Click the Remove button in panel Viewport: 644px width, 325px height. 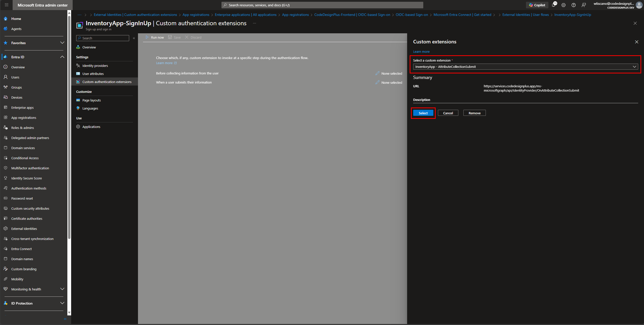[474, 113]
